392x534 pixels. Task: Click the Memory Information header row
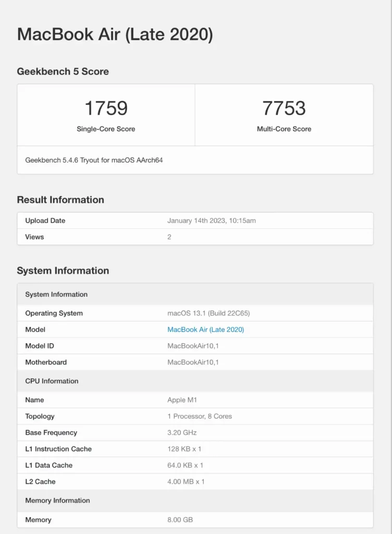tap(195, 501)
